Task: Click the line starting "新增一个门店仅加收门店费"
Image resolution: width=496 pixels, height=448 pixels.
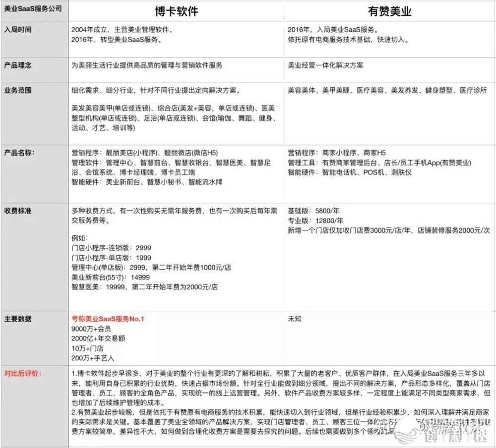Action: point(389,230)
